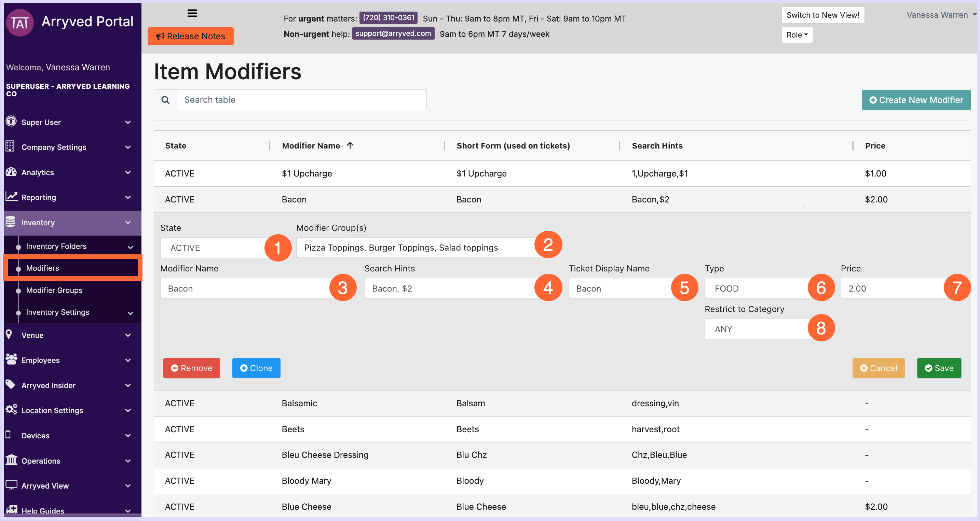Select the Blue Cheese modifier row

(x=562, y=506)
